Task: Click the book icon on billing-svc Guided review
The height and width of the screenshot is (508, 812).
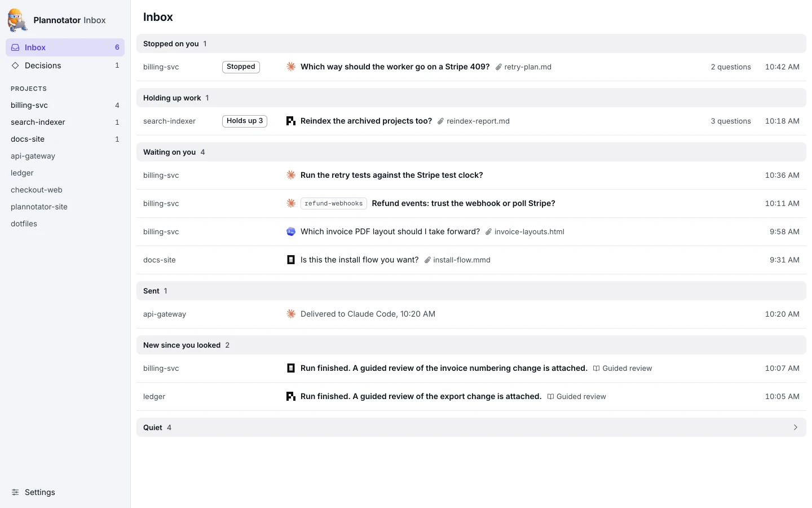Action: pos(597,369)
